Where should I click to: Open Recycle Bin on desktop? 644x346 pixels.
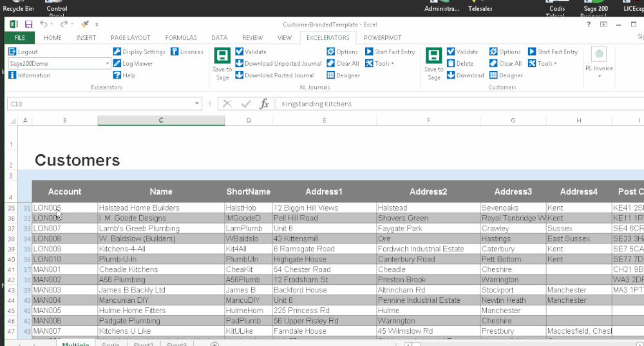click(19, 6)
